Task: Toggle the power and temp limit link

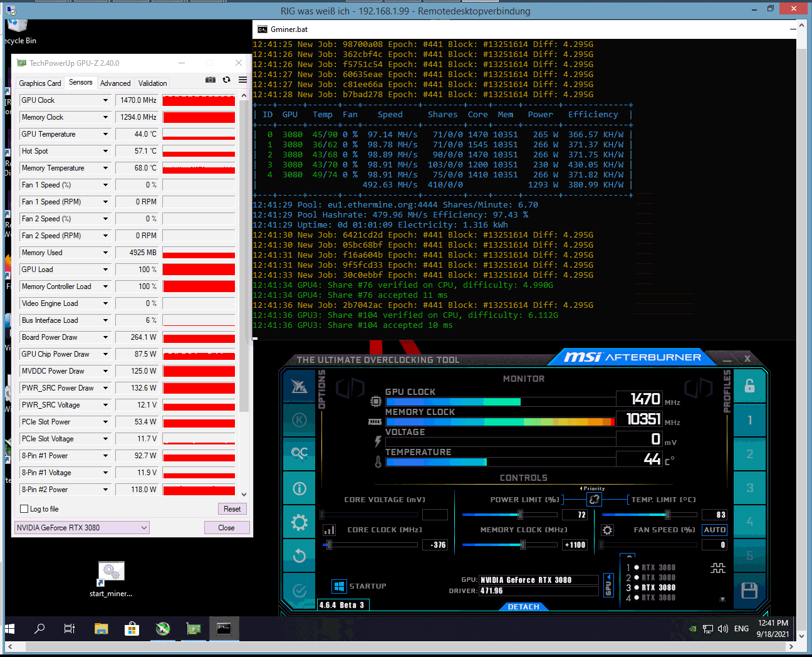Action: click(594, 499)
